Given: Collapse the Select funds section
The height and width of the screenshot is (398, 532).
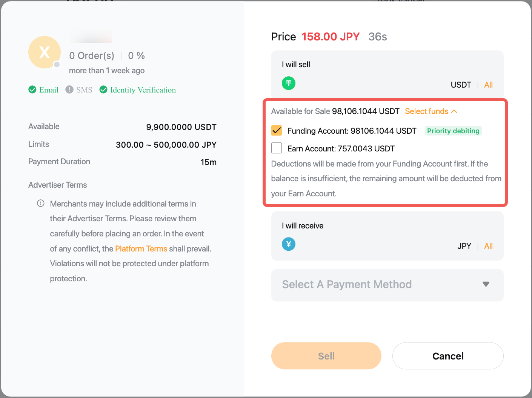Looking at the screenshot, I should pyautogui.click(x=431, y=111).
